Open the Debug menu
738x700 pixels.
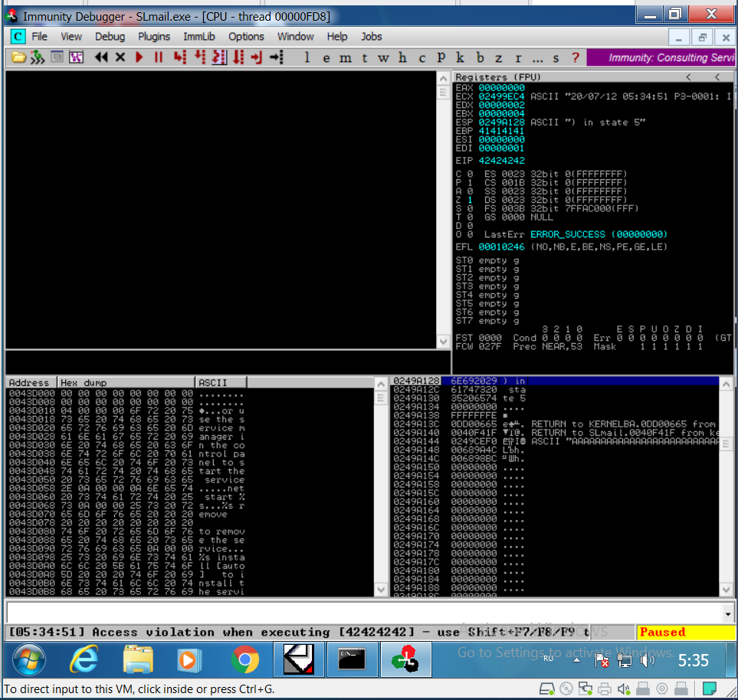[110, 36]
